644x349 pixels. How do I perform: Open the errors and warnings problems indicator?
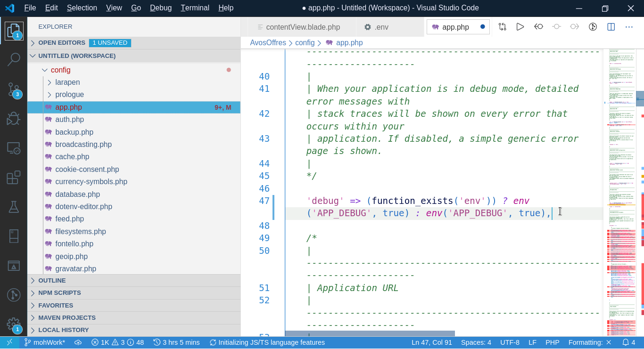coord(117,342)
